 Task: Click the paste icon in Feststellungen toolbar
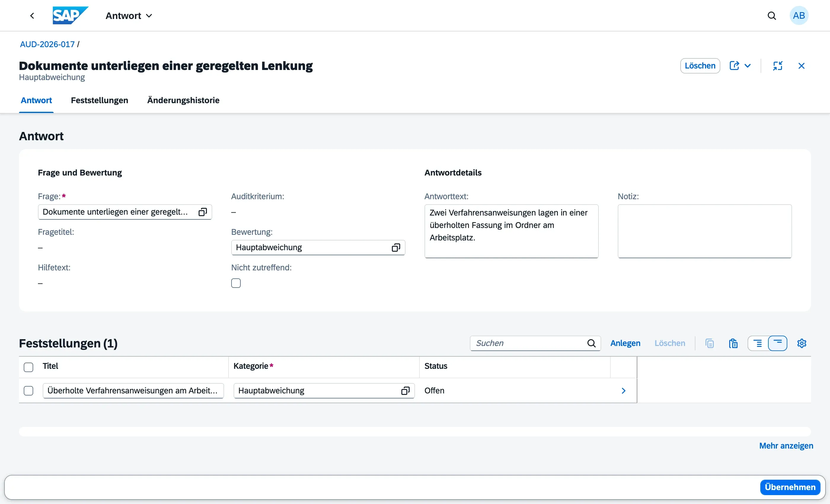[x=733, y=343]
